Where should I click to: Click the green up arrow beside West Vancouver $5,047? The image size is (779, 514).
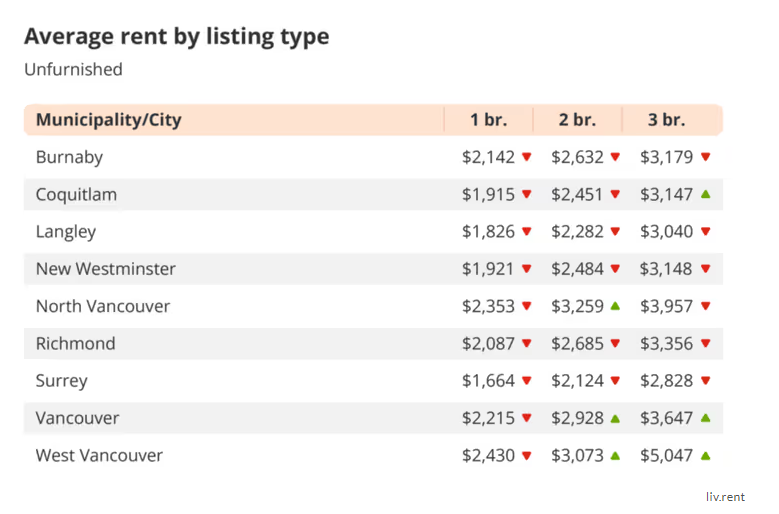tap(705, 455)
